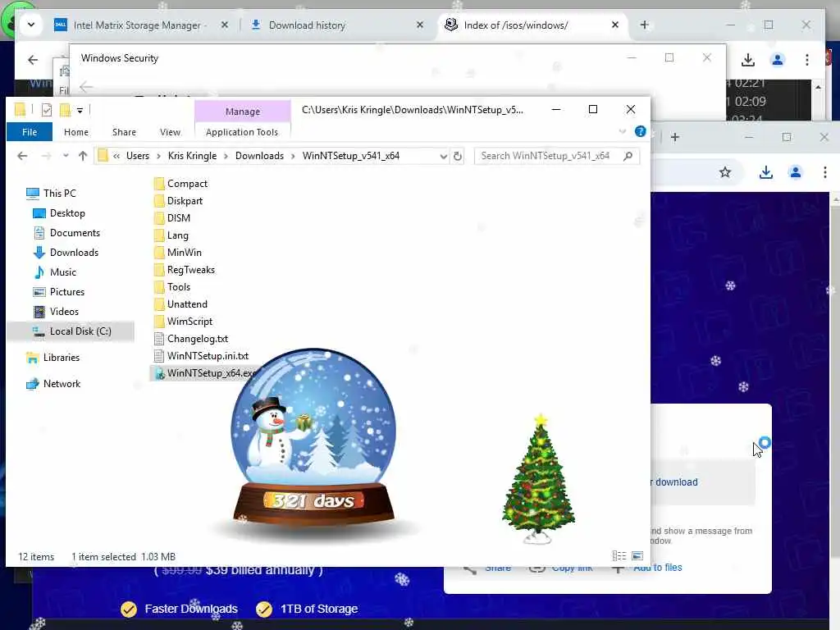This screenshot has height=630, width=840.
Task: Select the WimScript folder
Action: coord(183,321)
